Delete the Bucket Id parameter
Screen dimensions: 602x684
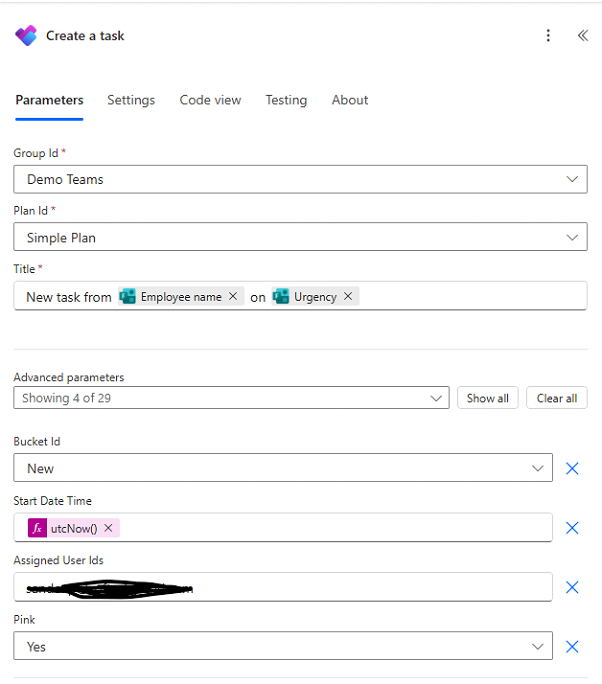[x=572, y=468]
